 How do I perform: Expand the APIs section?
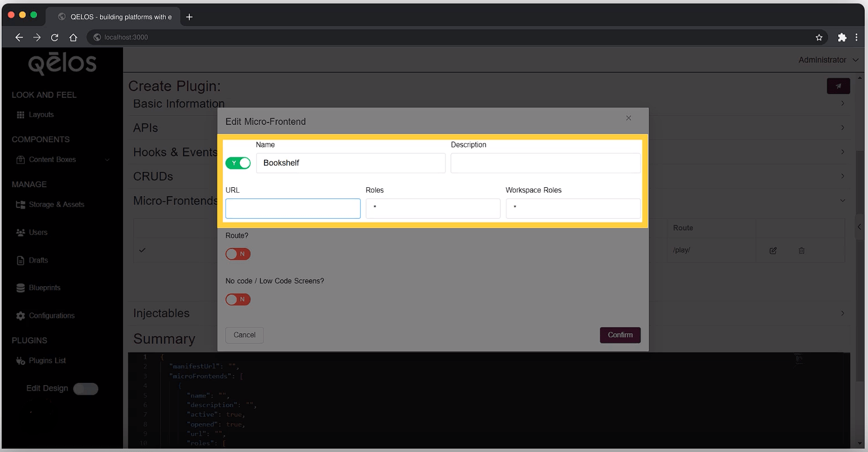click(x=842, y=128)
